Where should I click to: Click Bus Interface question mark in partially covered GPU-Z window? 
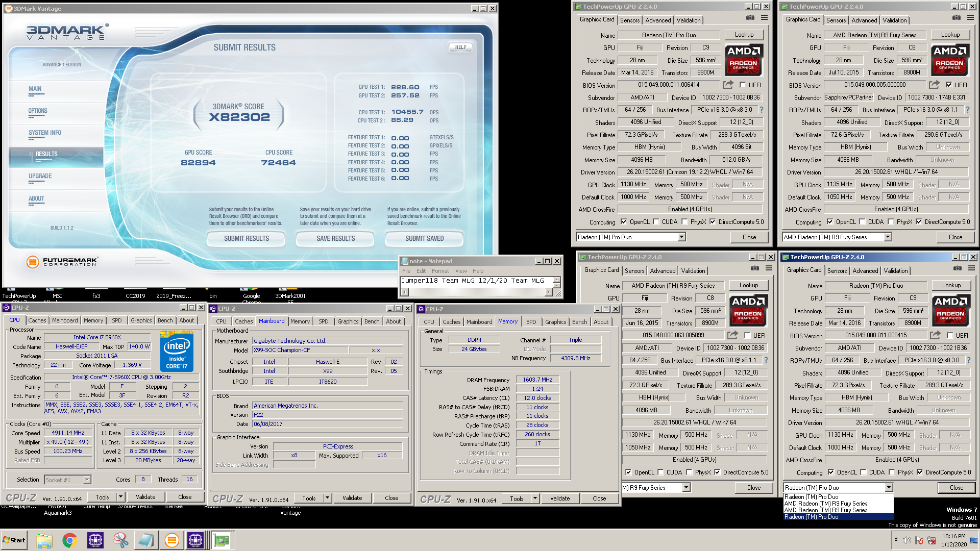pyautogui.click(x=766, y=360)
